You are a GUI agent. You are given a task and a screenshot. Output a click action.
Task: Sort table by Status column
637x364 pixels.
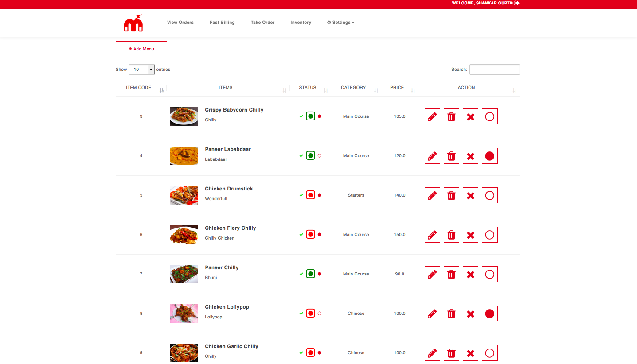tap(310, 88)
